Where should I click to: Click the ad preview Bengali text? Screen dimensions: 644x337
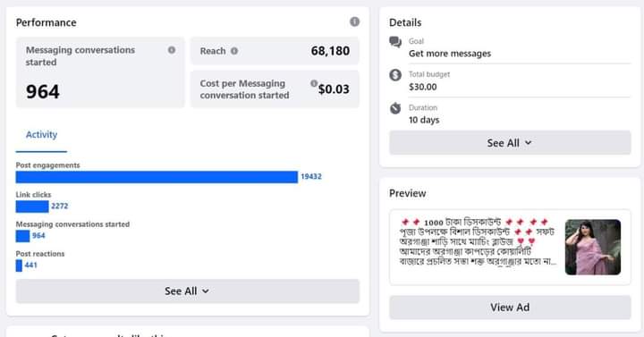tap(478, 242)
